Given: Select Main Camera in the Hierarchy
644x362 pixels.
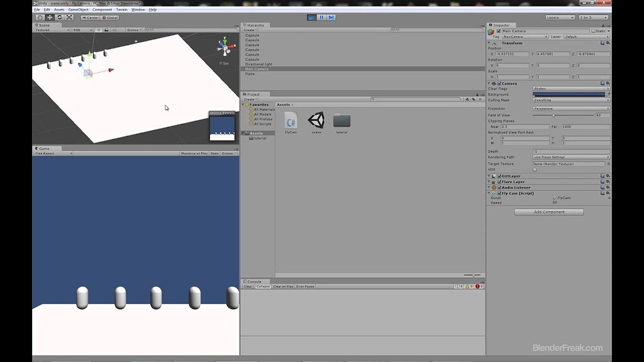Looking at the screenshot, I should click(258, 68).
